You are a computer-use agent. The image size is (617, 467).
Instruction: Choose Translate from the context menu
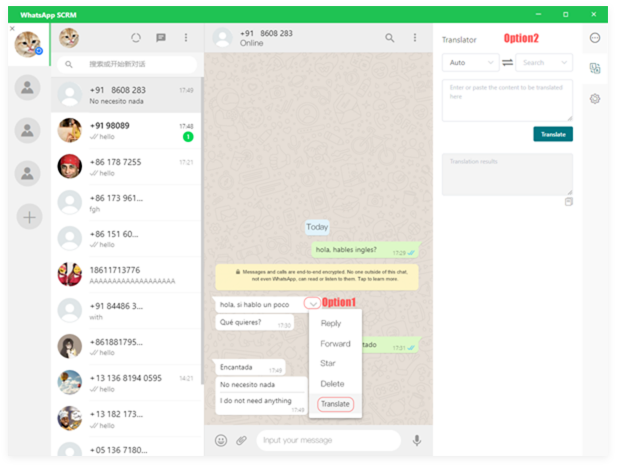coord(335,404)
